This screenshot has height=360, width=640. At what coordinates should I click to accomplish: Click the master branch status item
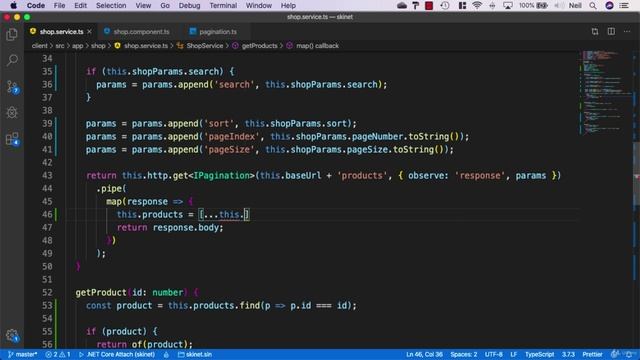pos(23,354)
